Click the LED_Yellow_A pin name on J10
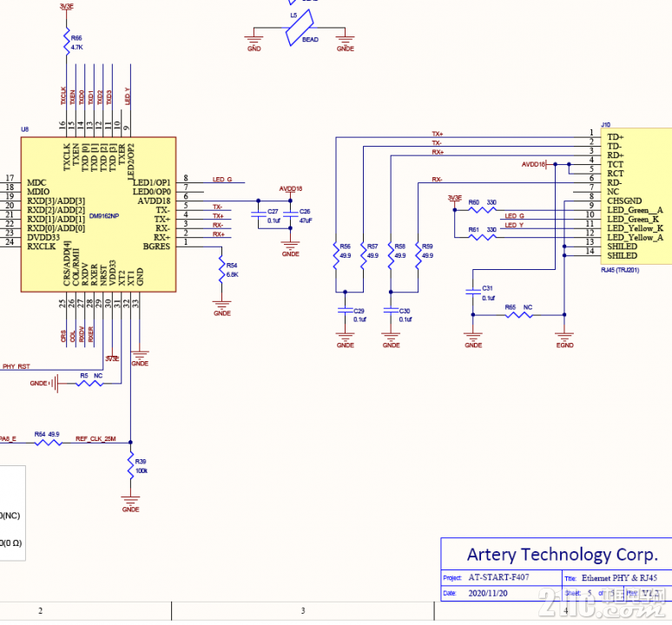The height and width of the screenshot is (625, 672). click(x=636, y=237)
